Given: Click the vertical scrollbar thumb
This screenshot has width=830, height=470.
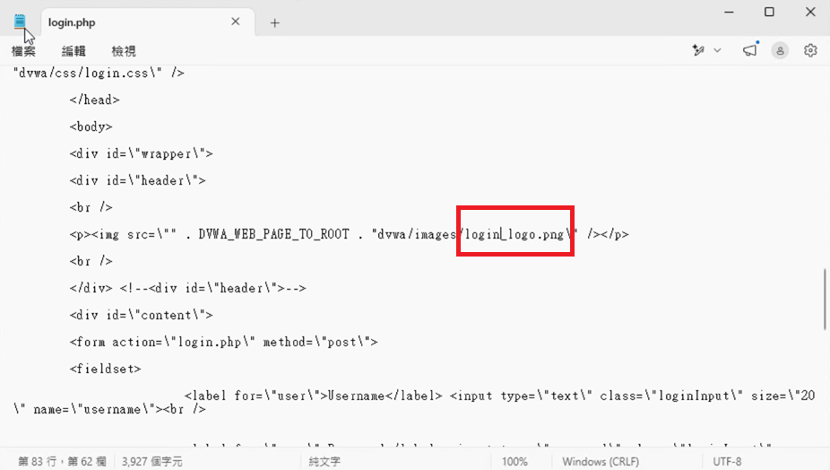Looking at the screenshot, I should 825,300.
